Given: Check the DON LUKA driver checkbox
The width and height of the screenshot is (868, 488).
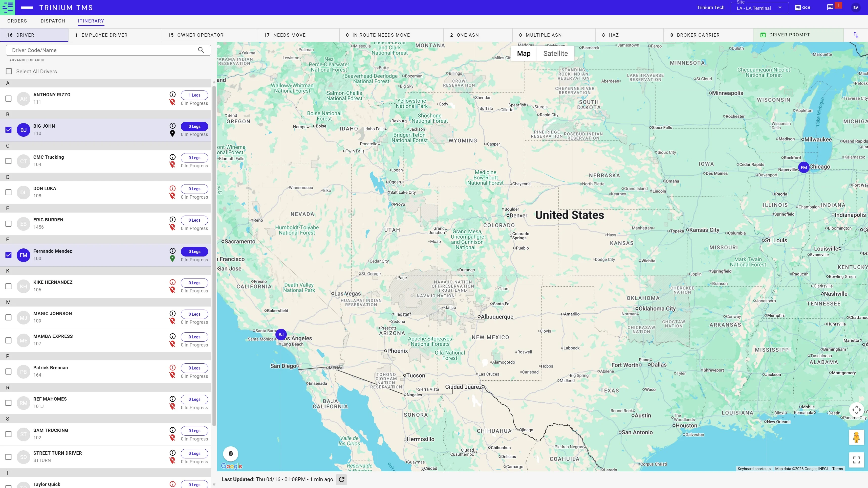Looking at the screenshot, I should [x=8, y=192].
